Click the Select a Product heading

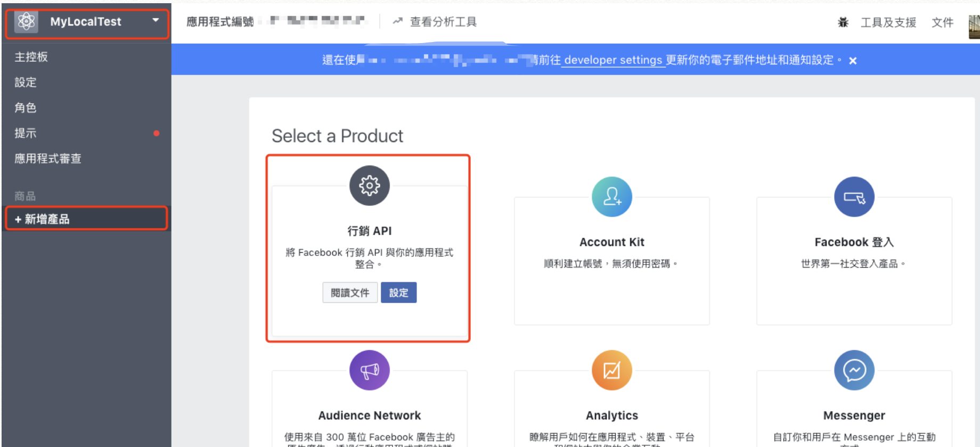tap(337, 136)
